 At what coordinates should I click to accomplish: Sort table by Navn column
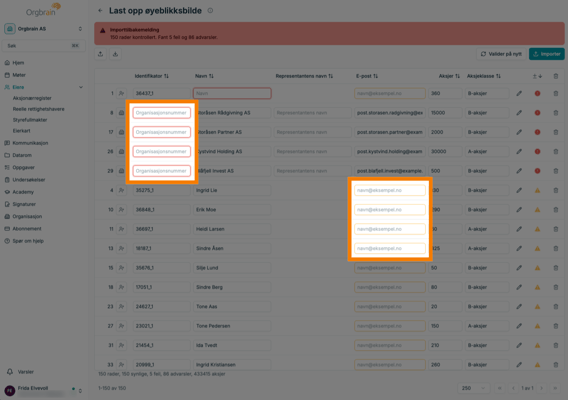click(x=204, y=76)
